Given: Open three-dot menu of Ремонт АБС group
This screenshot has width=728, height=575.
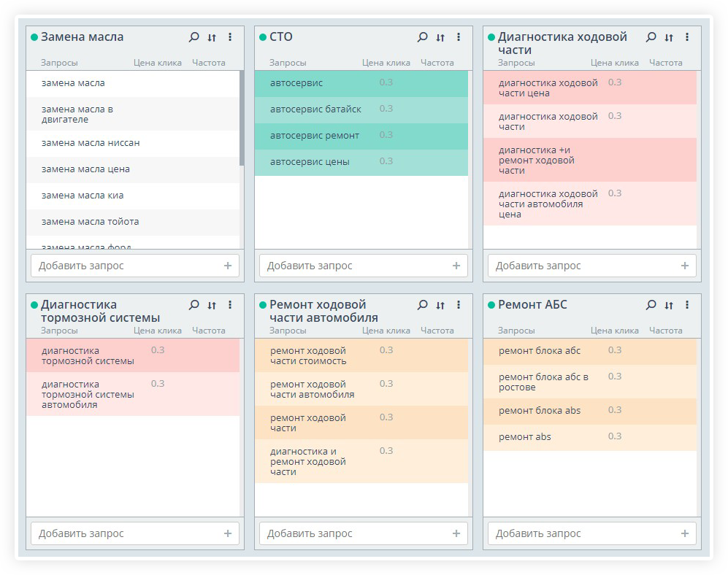Looking at the screenshot, I should click(x=687, y=305).
